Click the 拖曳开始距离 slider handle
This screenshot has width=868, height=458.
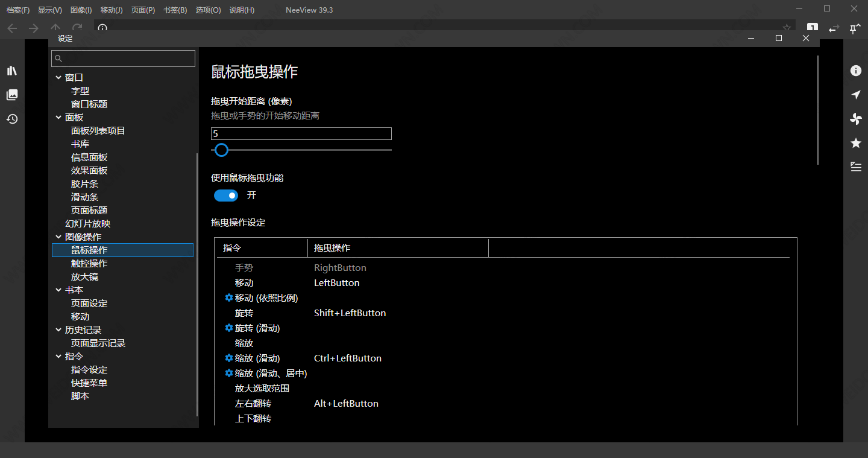point(222,150)
